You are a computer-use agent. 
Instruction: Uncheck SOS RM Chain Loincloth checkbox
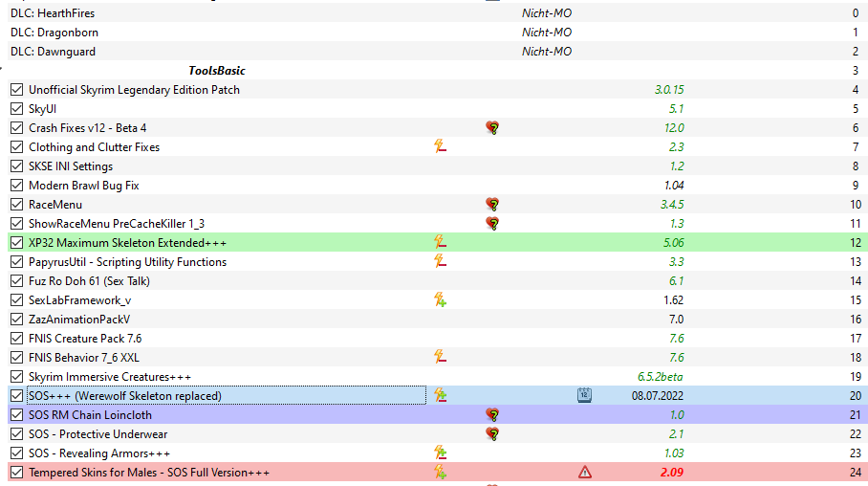[x=16, y=414]
